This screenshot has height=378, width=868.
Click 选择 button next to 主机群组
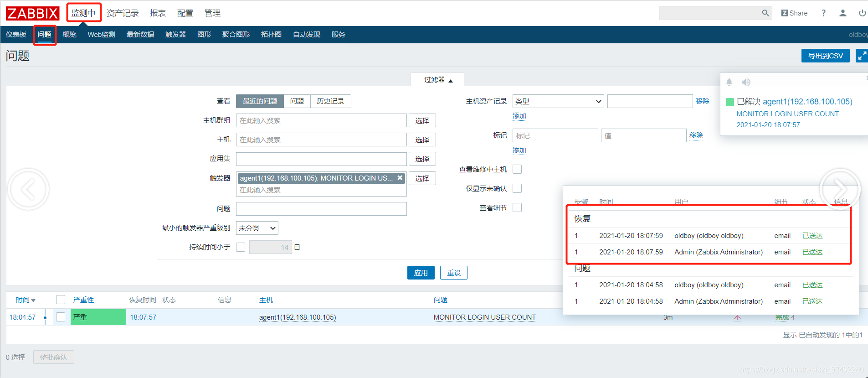point(422,120)
